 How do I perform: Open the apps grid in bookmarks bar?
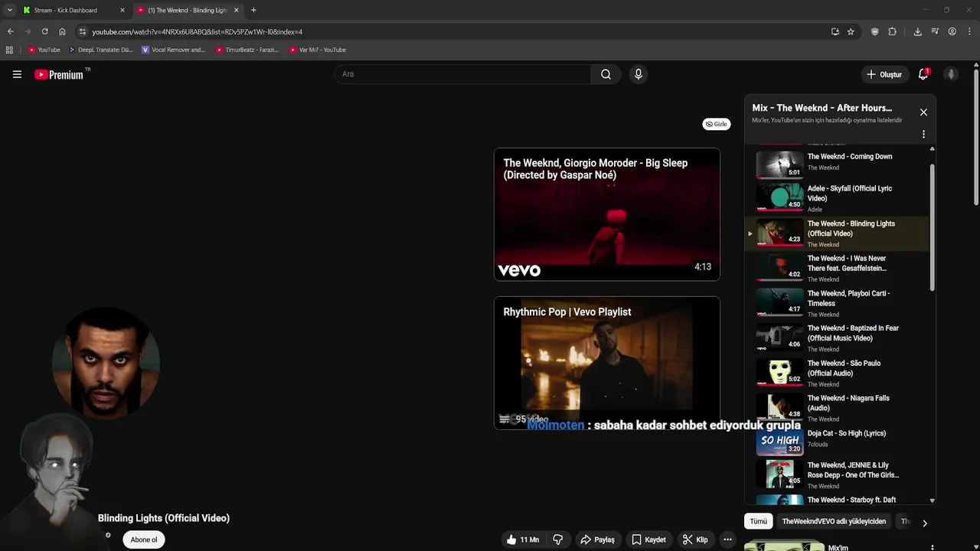[x=9, y=50]
